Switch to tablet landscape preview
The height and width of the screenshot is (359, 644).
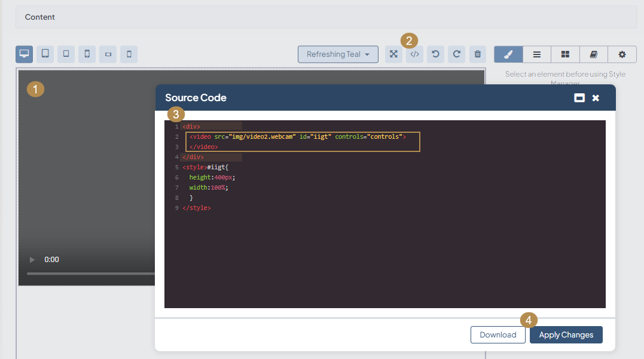45,54
